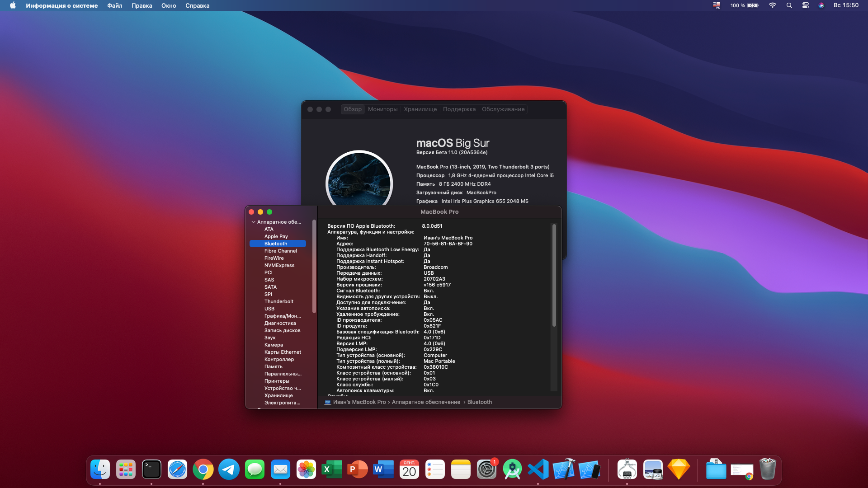This screenshot has width=868, height=488.
Task: Open Control Center in menu bar
Action: (805, 5)
